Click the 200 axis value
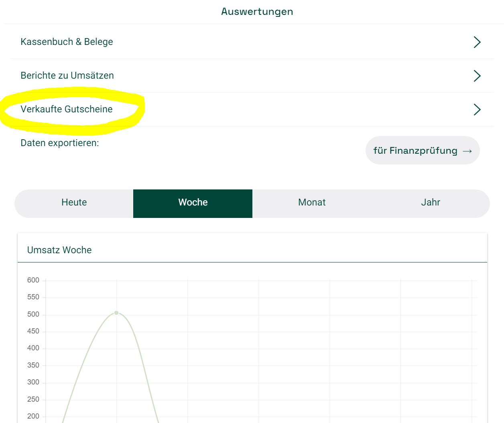Viewport: 504px width, 423px height. click(x=33, y=416)
